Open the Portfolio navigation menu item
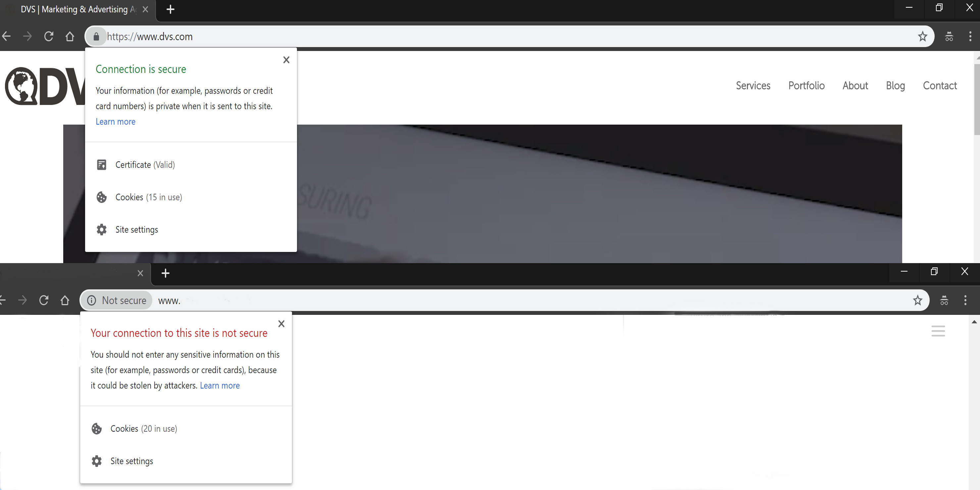Screen dimensions: 980x490 [x=806, y=86]
